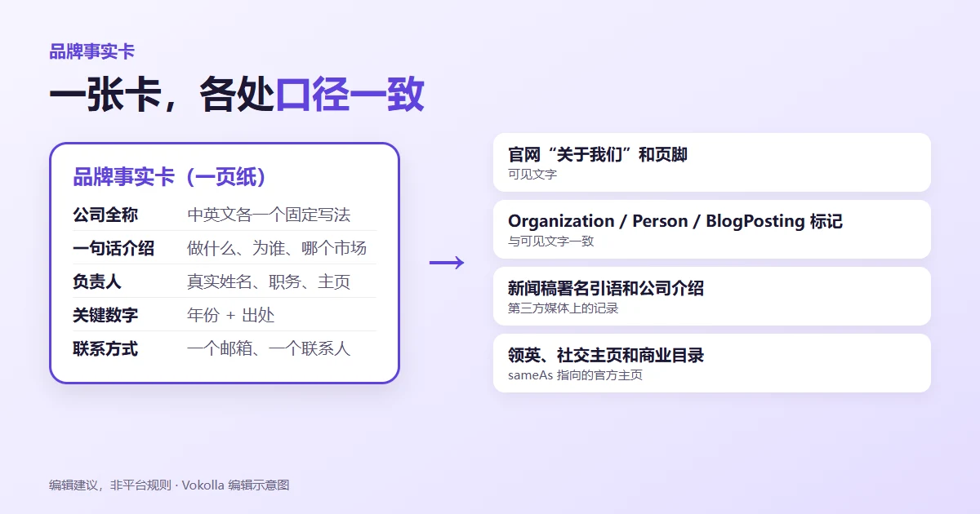Click the 关键数字 row label
Viewport: 980px width, 514px height.
pyautogui.click(x=105, y=315)
